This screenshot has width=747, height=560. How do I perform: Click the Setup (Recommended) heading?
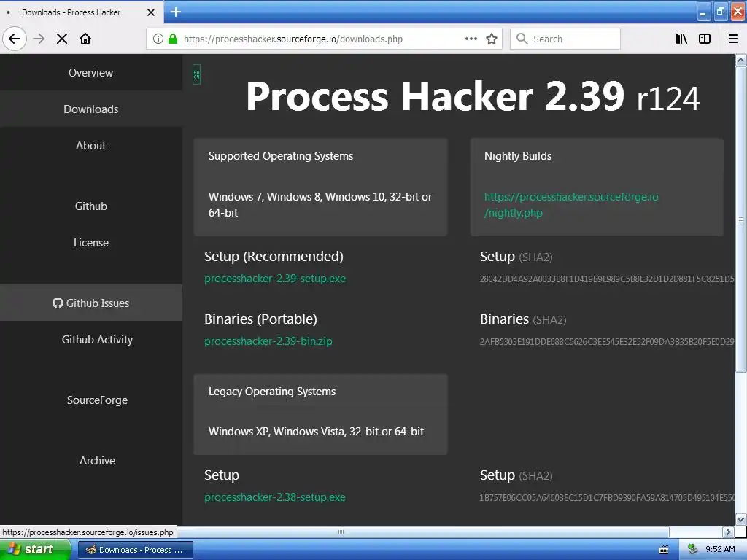pyautogui.click(x=274, y=257)
